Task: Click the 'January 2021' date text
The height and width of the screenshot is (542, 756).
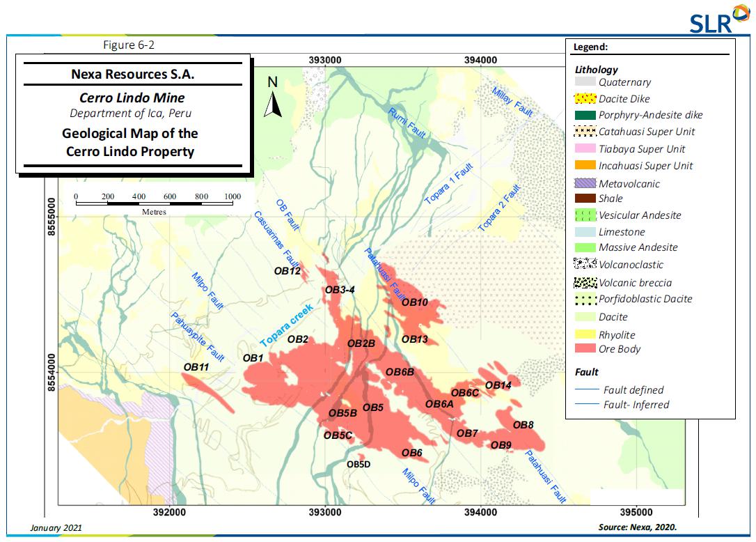Action: 56,527
